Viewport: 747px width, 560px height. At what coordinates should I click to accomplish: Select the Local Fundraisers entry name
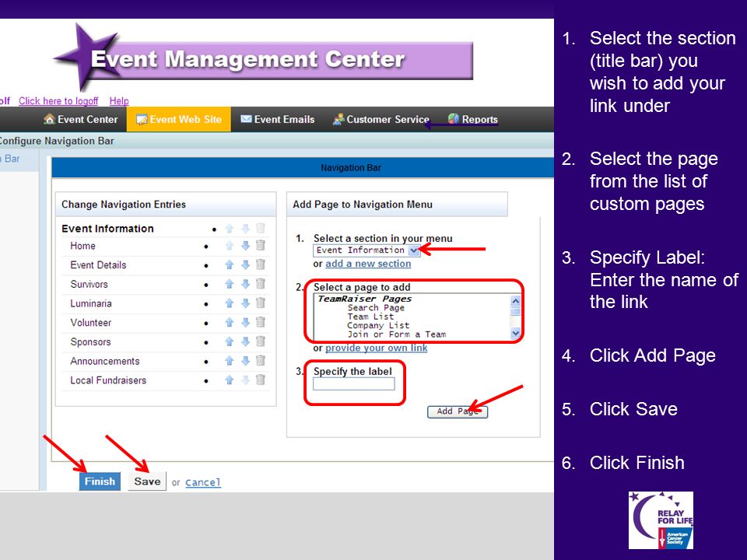(x=108, y=380)
